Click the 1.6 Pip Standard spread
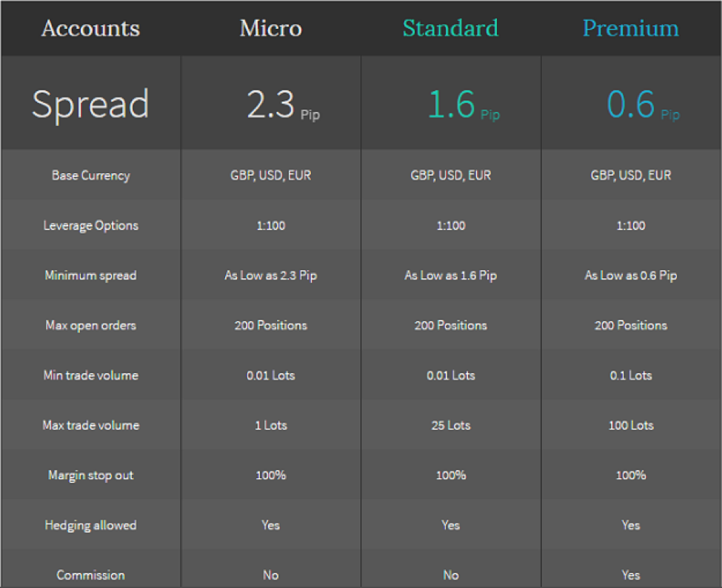Screen dimensions: 722x588 [464, 104]
